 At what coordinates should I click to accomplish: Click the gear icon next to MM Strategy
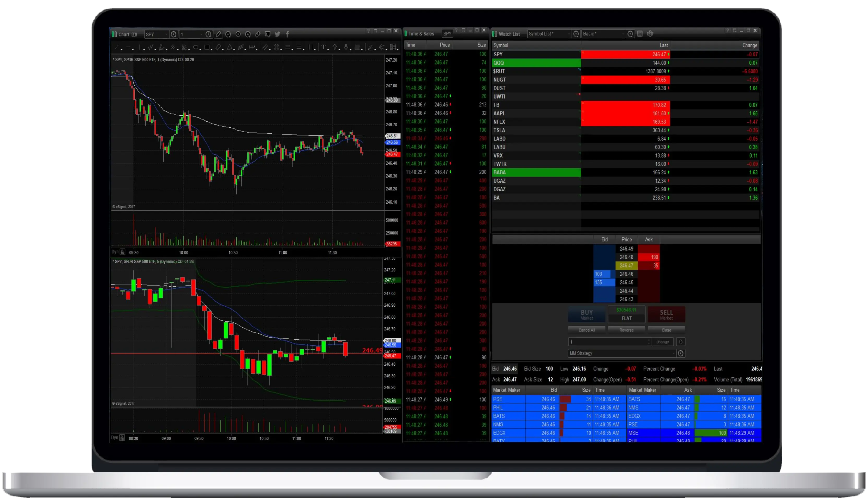pos(681,353)
